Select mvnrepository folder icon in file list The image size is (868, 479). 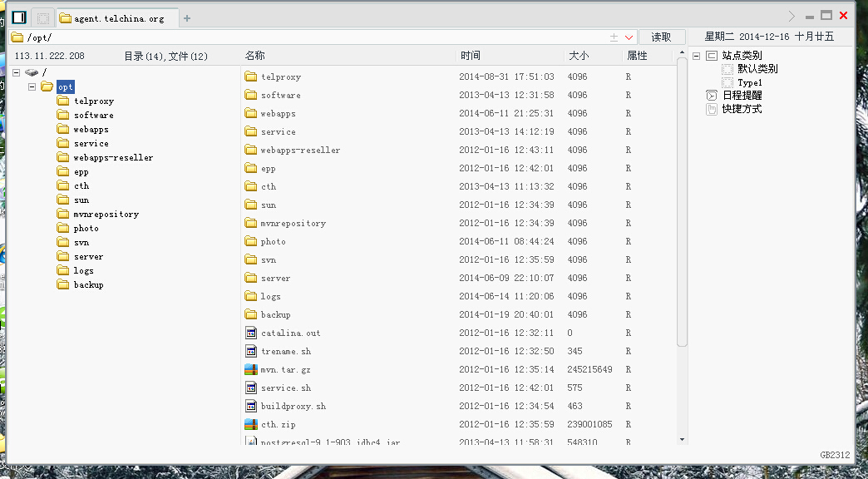pyautogui.click(x=251, y=223)
